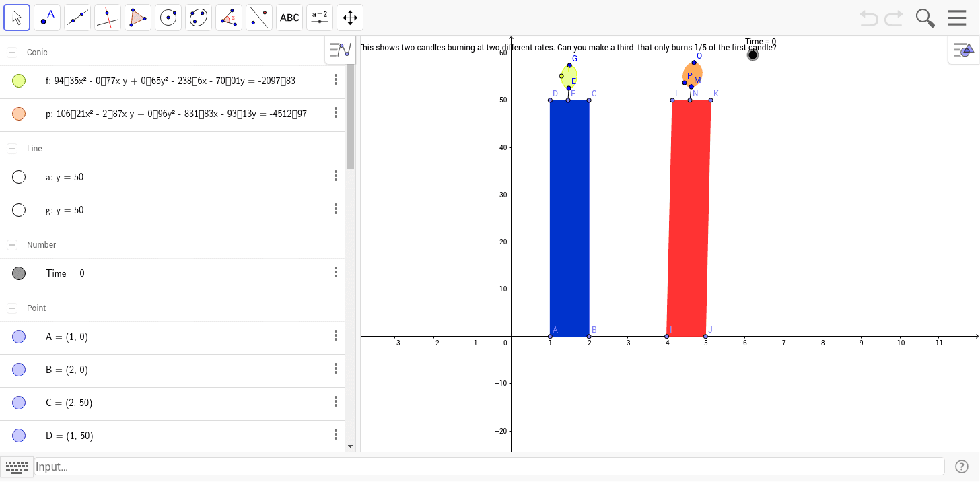Open the Graphics view style bar
Screen dimensions: 980x482
tap(964, 50)
